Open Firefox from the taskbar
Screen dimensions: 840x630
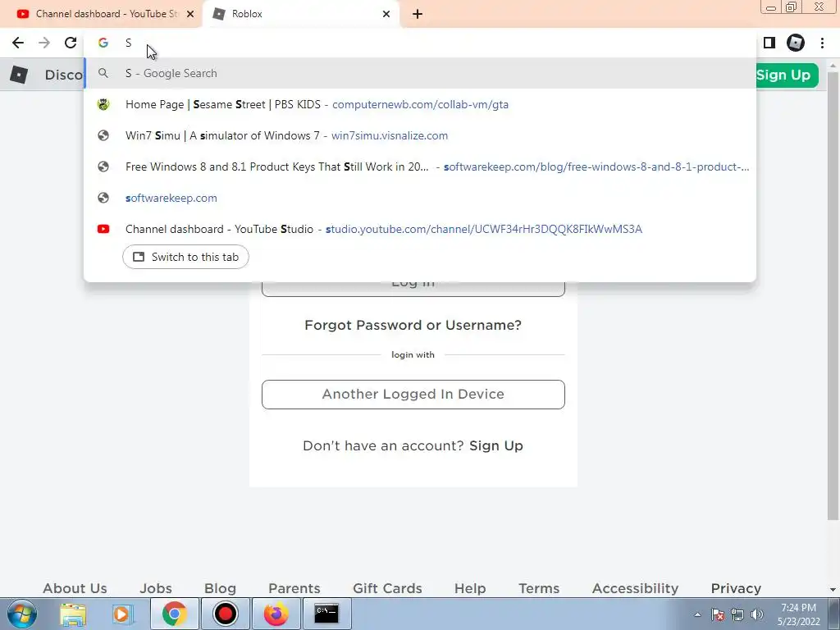pos(276,614)
